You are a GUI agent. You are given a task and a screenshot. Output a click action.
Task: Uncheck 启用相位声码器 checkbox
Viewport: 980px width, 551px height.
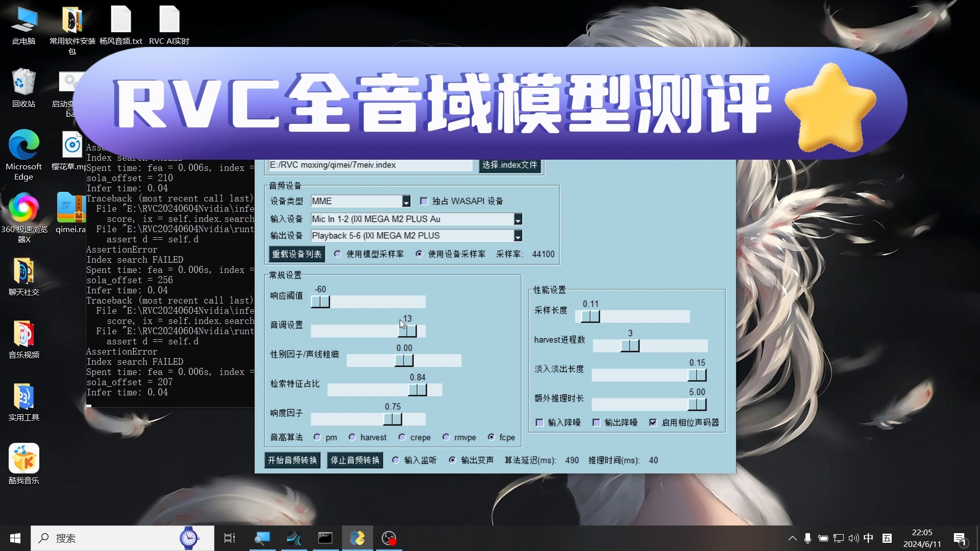pyautogui.click(x=653, y=422)
